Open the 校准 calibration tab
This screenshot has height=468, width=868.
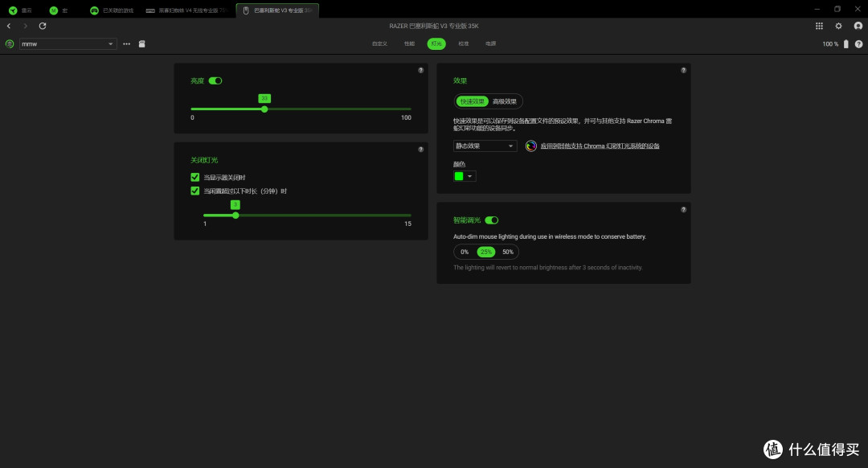pos(464,43)
